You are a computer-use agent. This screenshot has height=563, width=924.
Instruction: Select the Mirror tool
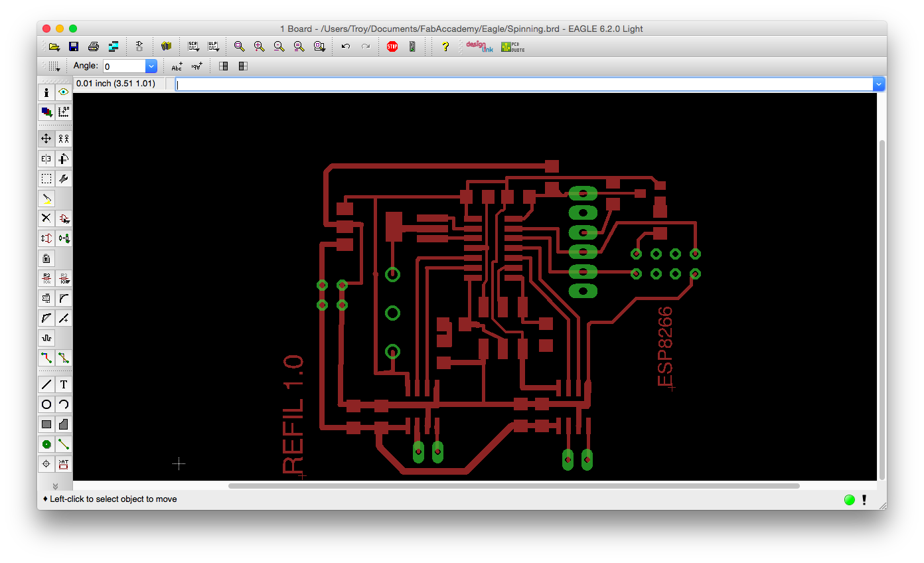point(46,159)
